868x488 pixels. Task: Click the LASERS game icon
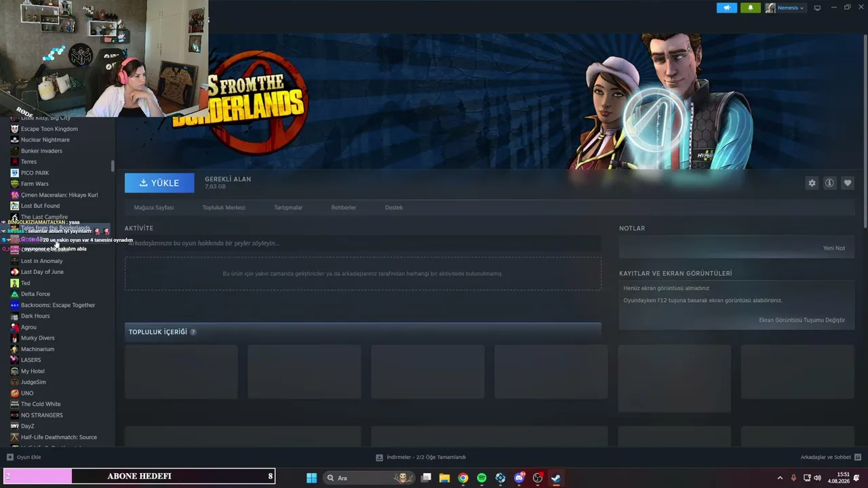pyautogui.click(x=15, y=360)
